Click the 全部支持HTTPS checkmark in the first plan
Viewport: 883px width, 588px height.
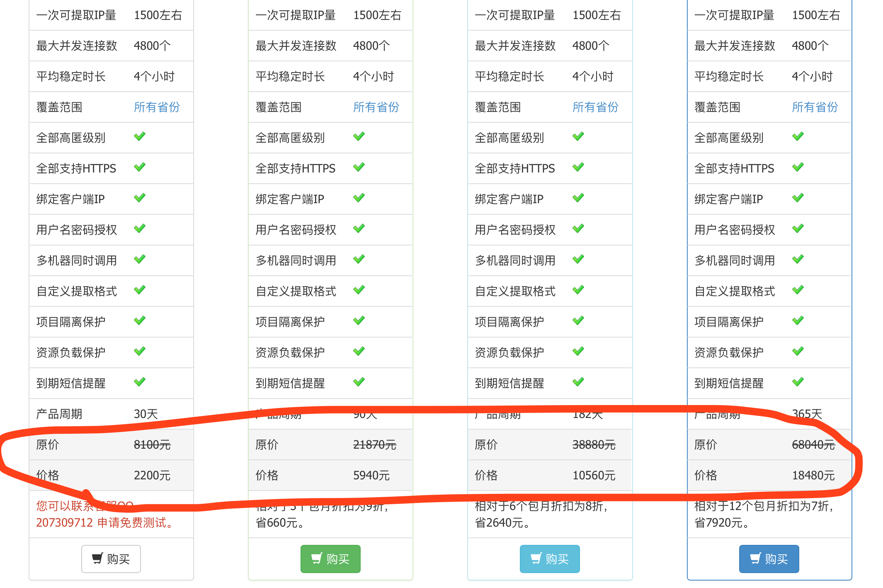click(140, 167)
